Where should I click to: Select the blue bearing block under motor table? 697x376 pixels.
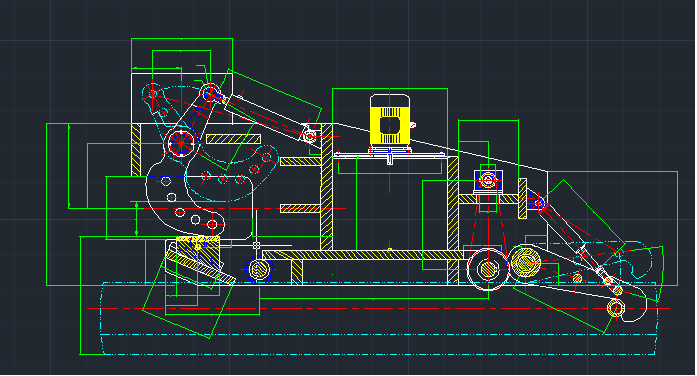(x=488, y=180)
